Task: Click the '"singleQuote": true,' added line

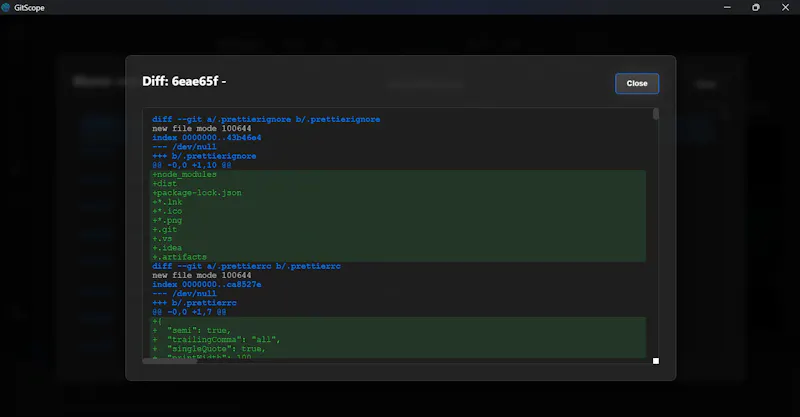Action: pyautogui.click(x=398, y=349)
